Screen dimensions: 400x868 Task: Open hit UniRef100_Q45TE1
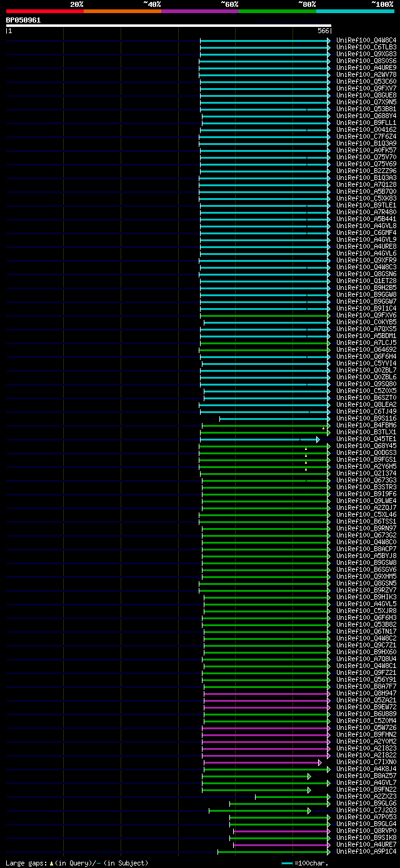click(366, 439)
